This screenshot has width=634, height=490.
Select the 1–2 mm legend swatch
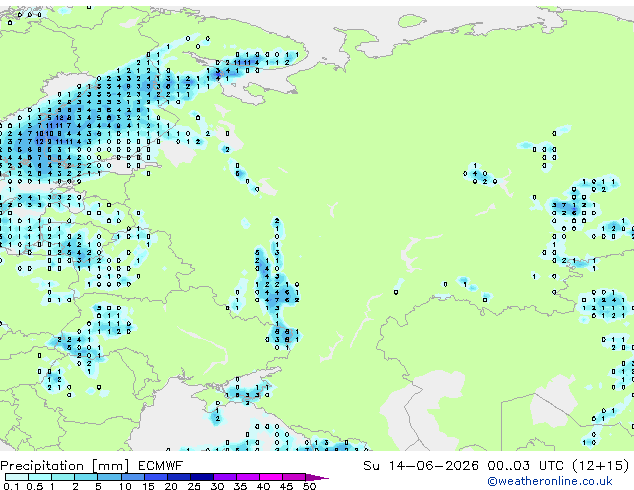click(x=63, y=477)
